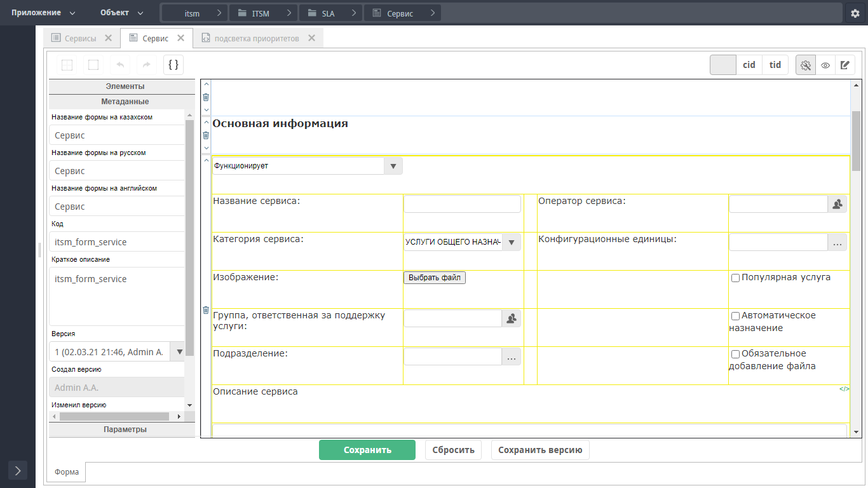Expand breadcrumb chevron after 'Сервис'

click(432, 13)
